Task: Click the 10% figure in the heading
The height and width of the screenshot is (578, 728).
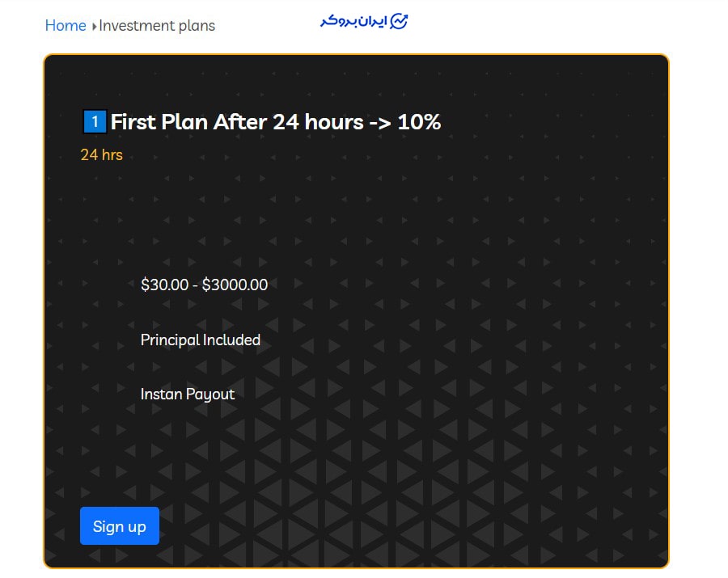Action: pos(419,122)
